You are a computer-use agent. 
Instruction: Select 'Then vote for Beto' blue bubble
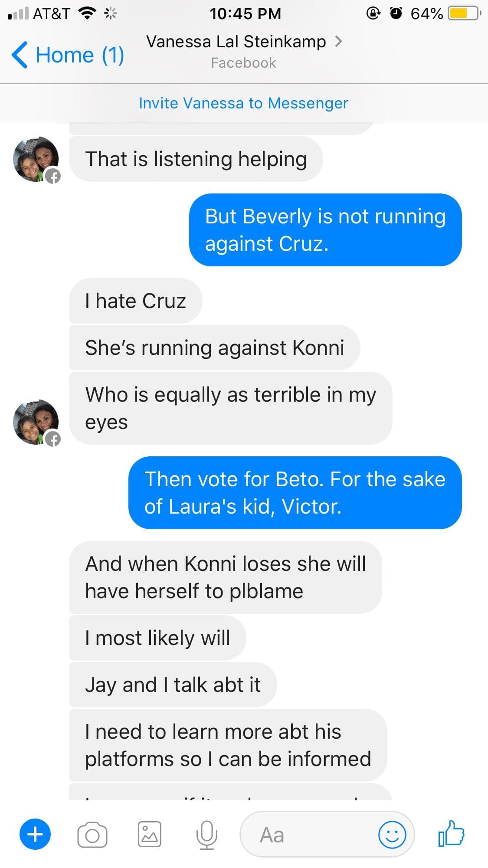[295, 493]
